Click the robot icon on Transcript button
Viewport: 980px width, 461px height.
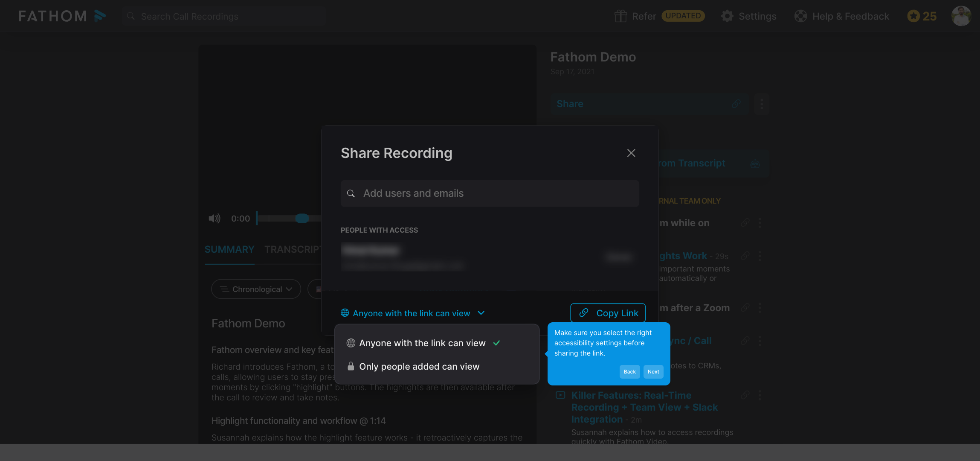(755, 163)
